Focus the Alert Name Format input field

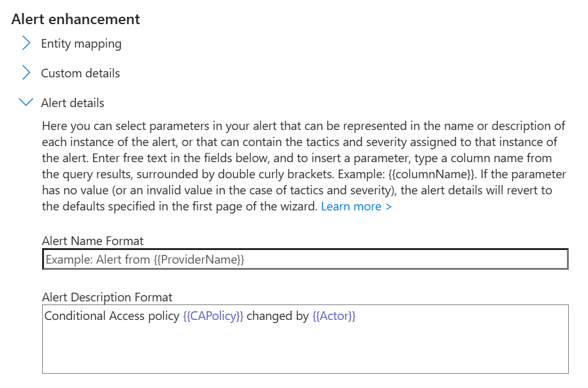tap(305, 259)
